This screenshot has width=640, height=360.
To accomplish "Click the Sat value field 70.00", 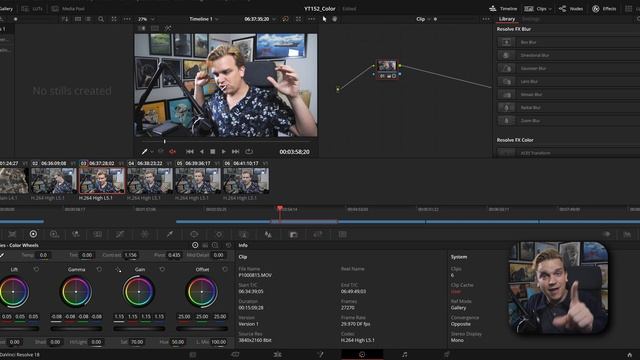I will pos(137,342).
